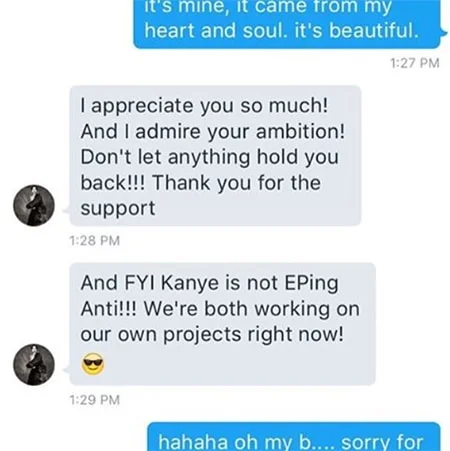This screenshot has width=450, height=451.
Task: Tap the text 'And I admire your ambition!'
Action: (x=213, y=131)
